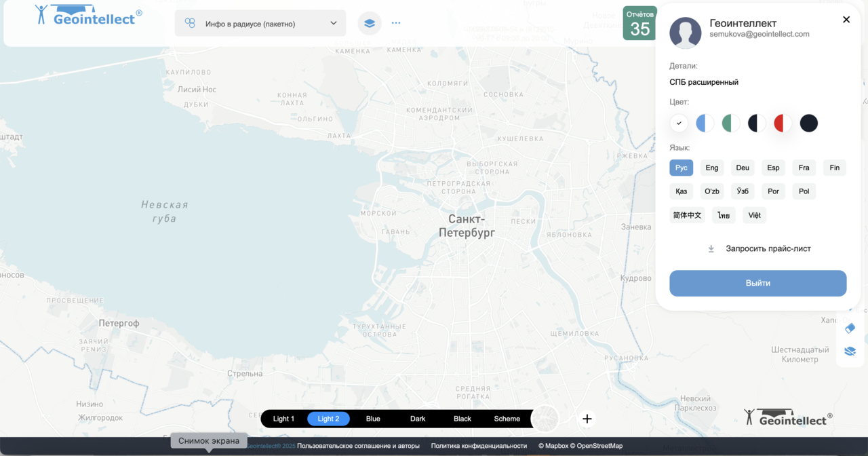Select the Deu language option
Screen dimensions: 868x456
pyautogui.click(x=743, y=168)
